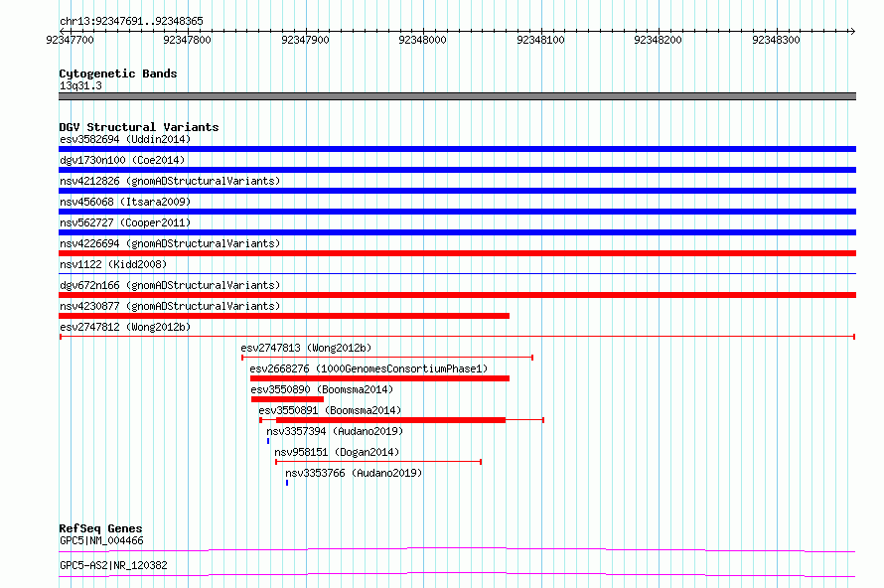The height and width of the screenshot is (588, 884).
Task: Click the short red bar under esv3550890
Action: (287, 399)
